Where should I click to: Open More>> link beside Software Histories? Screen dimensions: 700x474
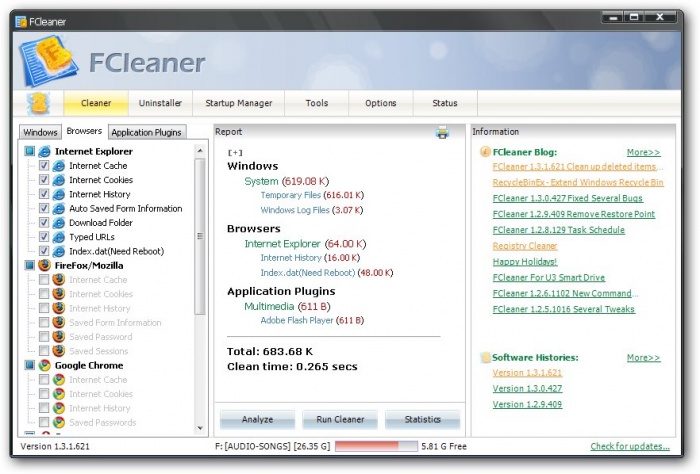[x=643, y=358]
